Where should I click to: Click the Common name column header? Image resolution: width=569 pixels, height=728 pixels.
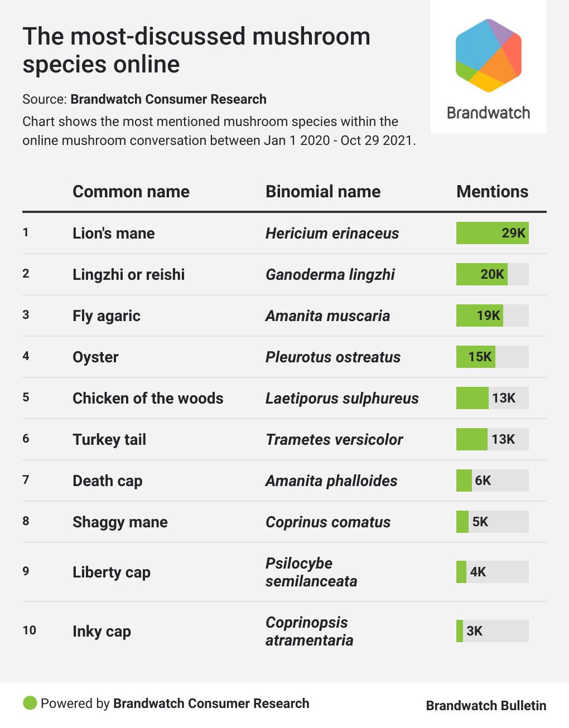pos(131,192)
